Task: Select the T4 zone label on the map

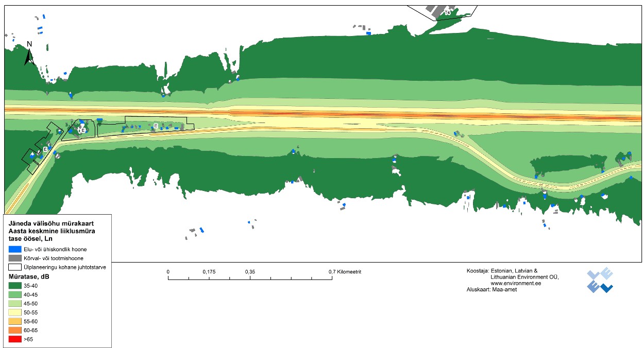Action: point(447,12)
